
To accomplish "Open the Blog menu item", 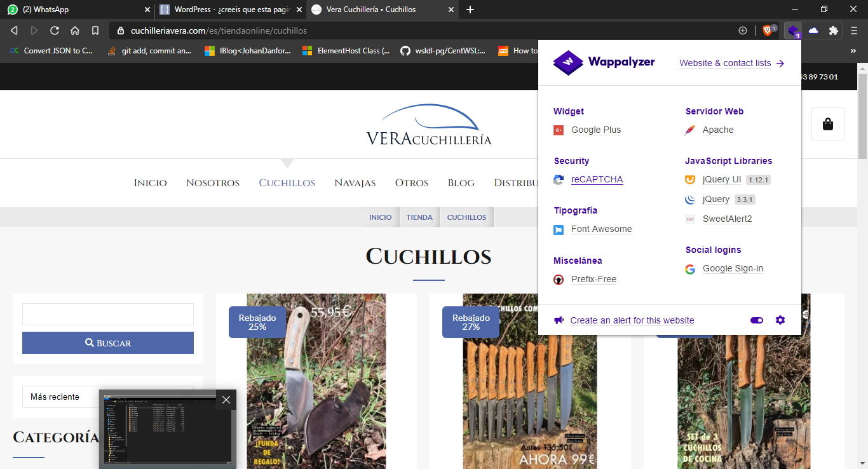I will pyautogui.click(x=461, y=183).
